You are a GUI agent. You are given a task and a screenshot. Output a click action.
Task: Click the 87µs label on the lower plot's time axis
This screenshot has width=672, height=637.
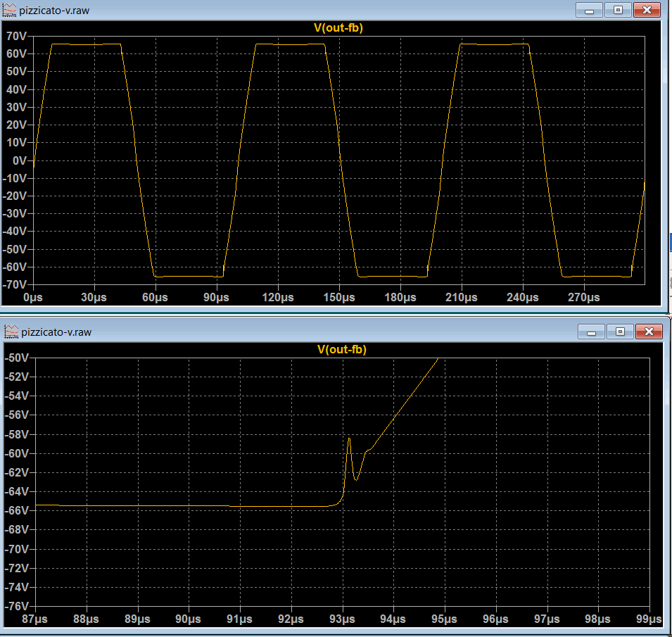(34, 619)
